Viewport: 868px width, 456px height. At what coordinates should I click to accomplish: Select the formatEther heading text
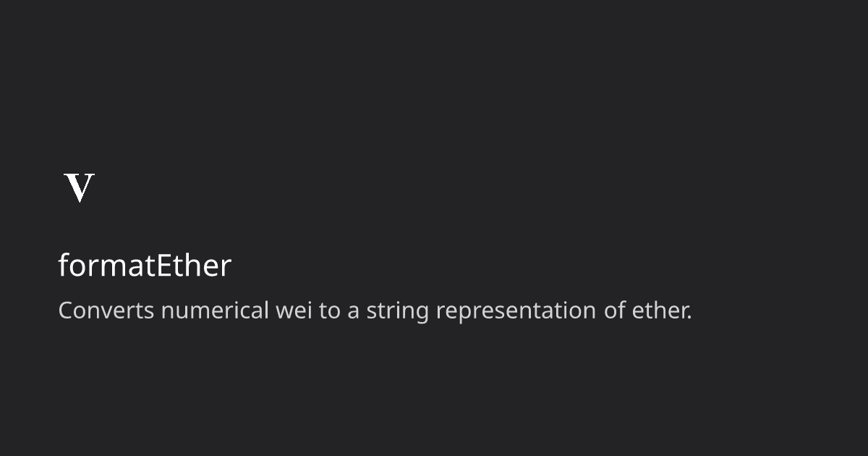point(145,266)
